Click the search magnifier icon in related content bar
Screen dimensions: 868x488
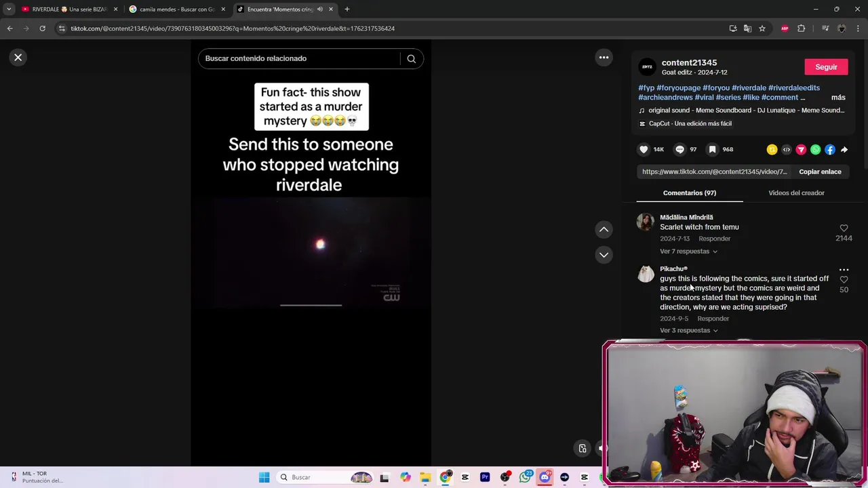[x=411, y=58]
